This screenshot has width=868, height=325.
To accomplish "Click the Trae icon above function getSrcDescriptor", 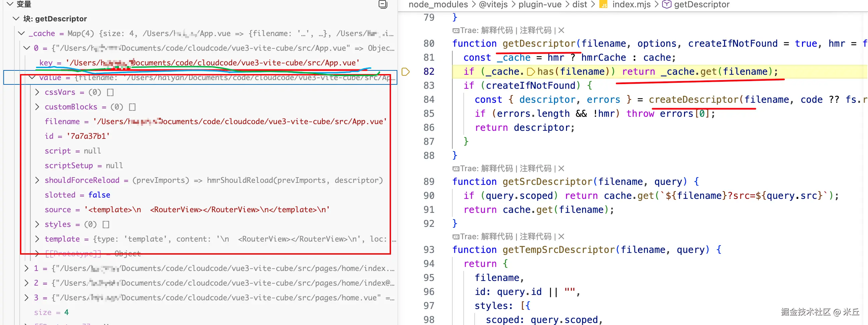I will coord(456,169).
